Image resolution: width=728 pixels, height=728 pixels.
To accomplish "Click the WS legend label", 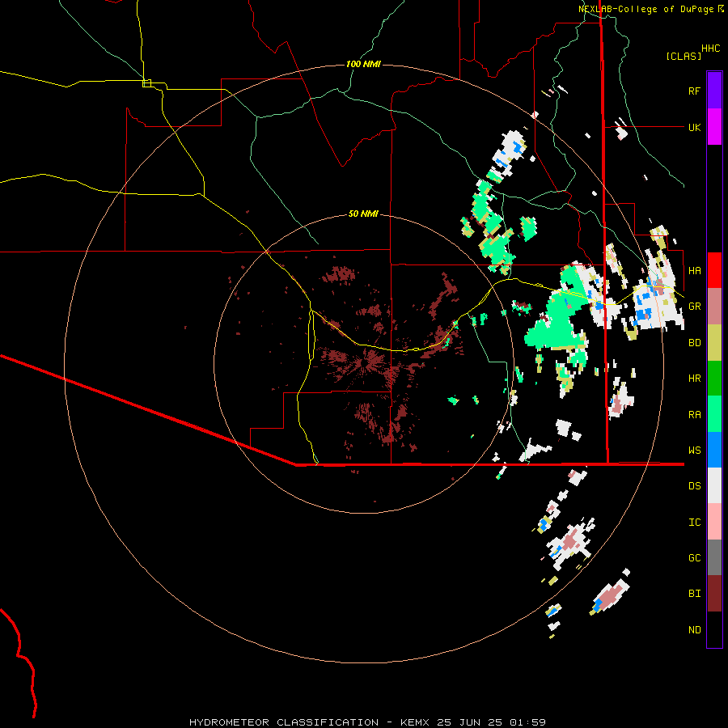I will coord(694,451).
